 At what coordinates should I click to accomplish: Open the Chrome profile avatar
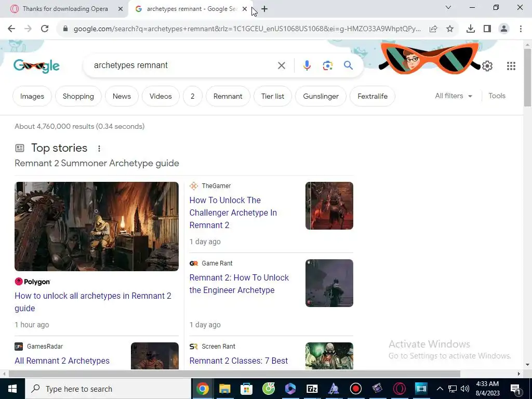click(504, 29)
